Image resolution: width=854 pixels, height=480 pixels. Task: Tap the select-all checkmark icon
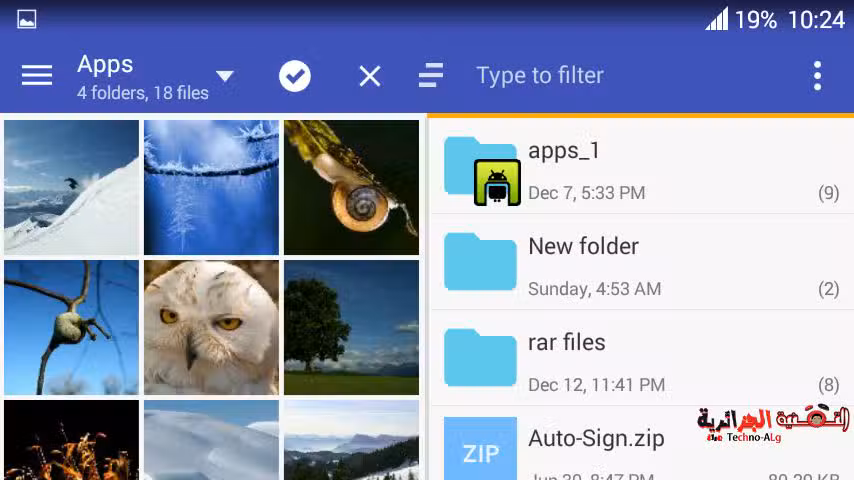[x=295, y=76]
